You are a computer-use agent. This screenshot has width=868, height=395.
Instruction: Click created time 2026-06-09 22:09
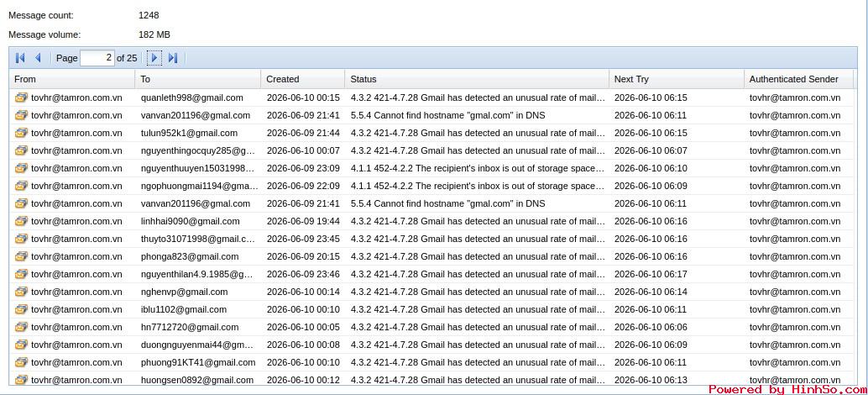[303, 186]
